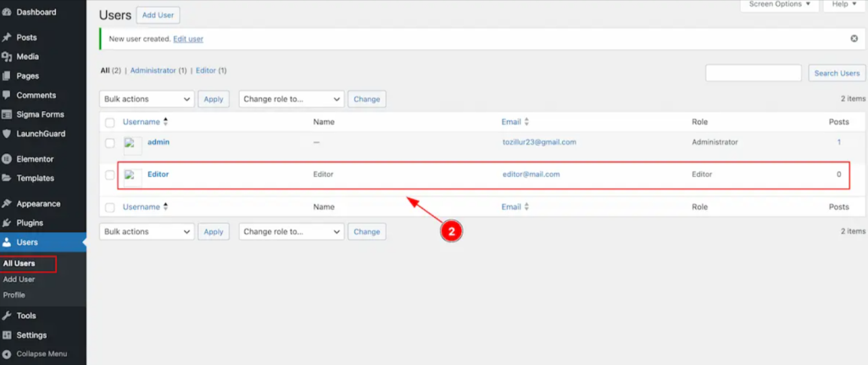This screenshot has height=365, width=868.
Task: Click the Pages icon in sidebar
Action: (7, 76)
